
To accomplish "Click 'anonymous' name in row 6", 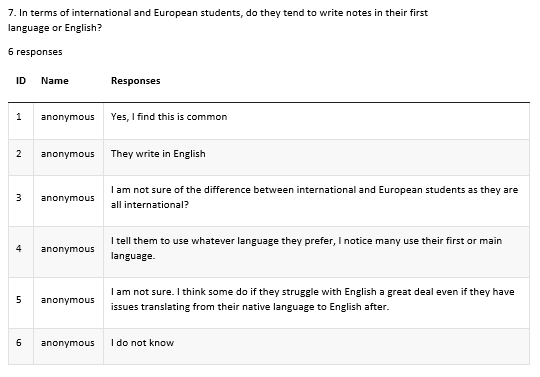I will tap(68, 343).
